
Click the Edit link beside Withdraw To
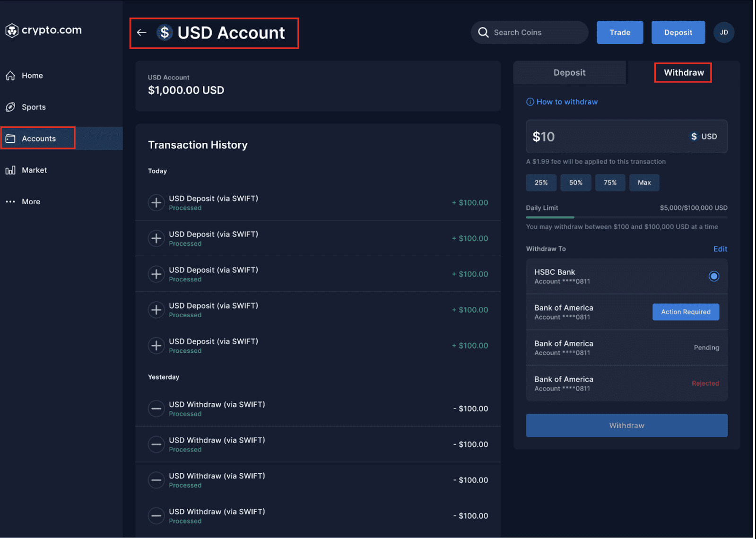click(720, 249)
